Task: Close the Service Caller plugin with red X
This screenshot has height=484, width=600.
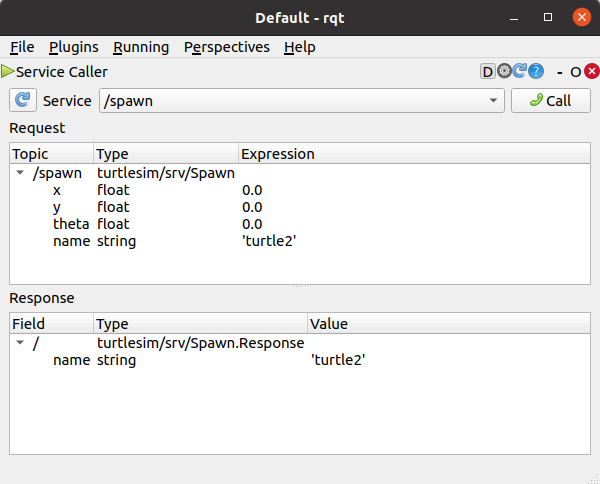Action: [592, 72]
